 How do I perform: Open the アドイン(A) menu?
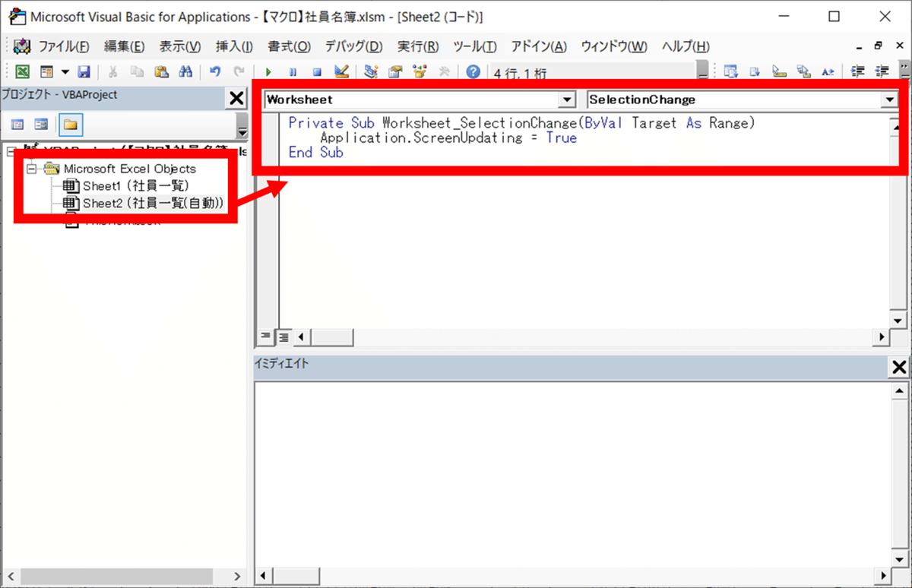(x=539, y=46)
